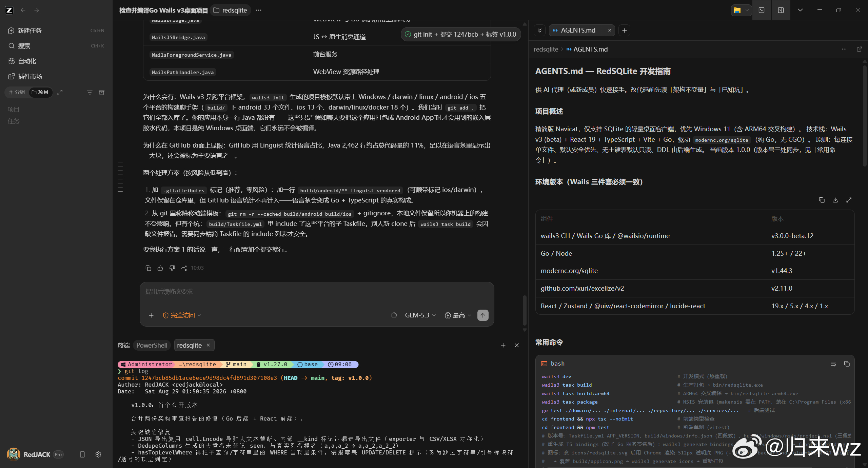
Task: Switch sidebar grouping to 项目
Action: click(40, 92)
